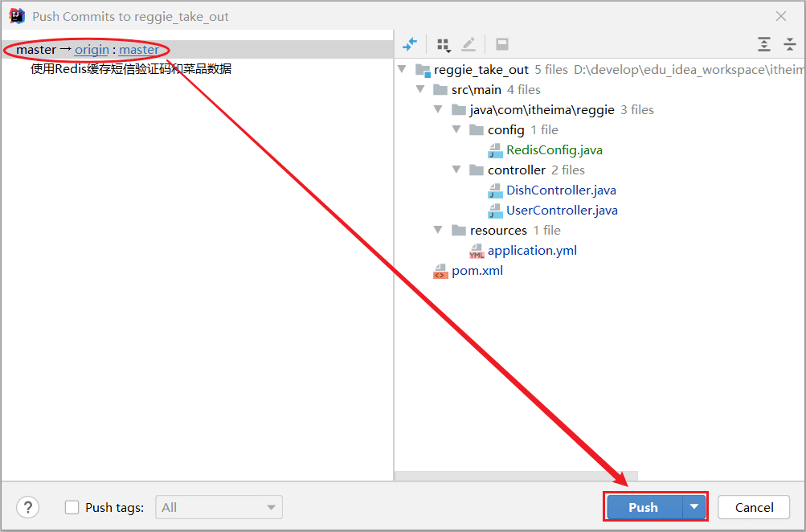Open the Group By toolbar icon
The width and height of the screenshot is (806, 532).
(443, 44)
